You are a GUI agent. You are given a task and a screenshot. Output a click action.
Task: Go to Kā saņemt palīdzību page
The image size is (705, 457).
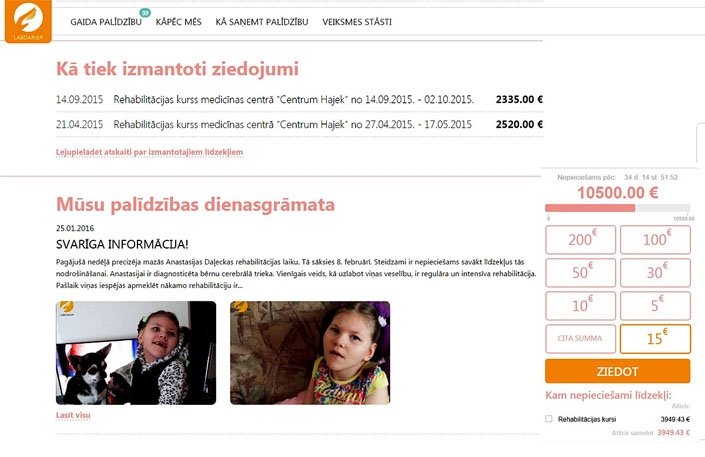click(x=262, y=22)
